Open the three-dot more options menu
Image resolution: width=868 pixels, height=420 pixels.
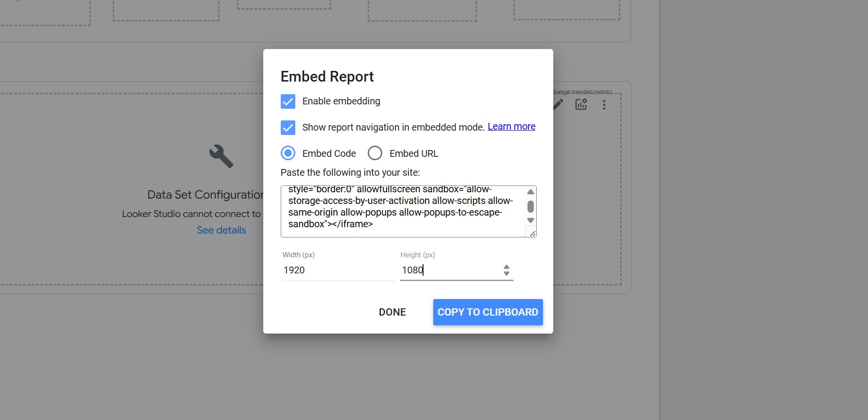(x=604, y=105)
